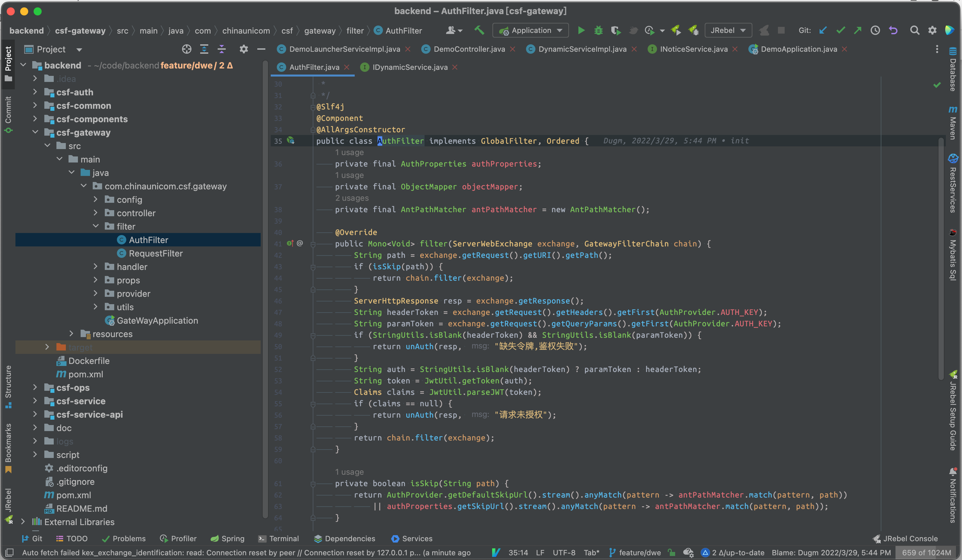This screenshot has height=560, width=962.
Task: Toggle the Structure side panel
Action: (x=8, y=386)
